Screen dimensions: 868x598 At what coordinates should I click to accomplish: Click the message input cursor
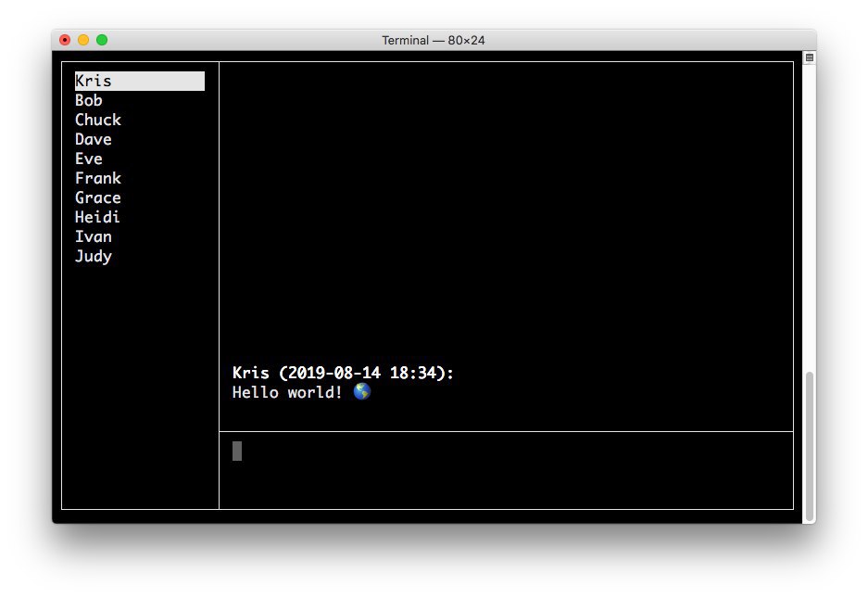click(x=237, y=452)
